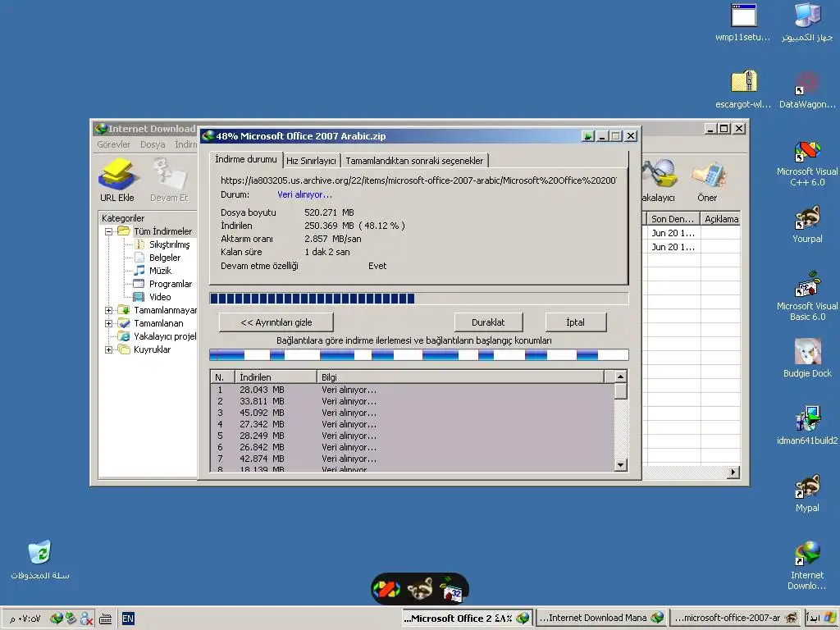The image size is (840, 630).
Task: Switch to the Hız Sınırlayıcı tab
Action: click(x=311, y=161)
